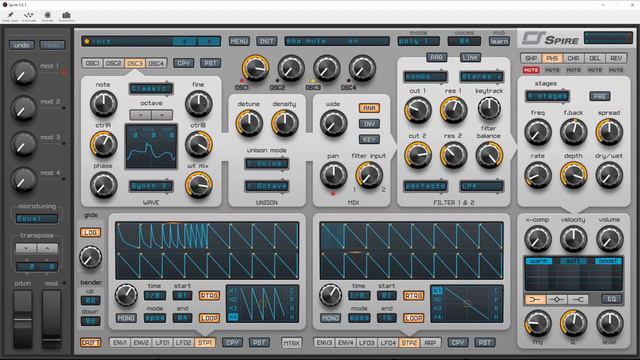Switch to the OSC1 tab
This screenshot has width=640, height=360.
[x=93, y=63]
